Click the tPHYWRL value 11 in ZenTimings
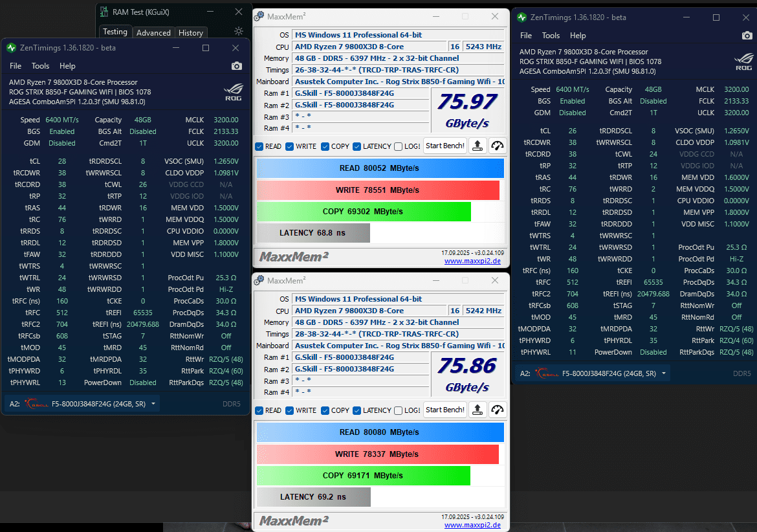757x532 pixels. [x=572, y=353]
